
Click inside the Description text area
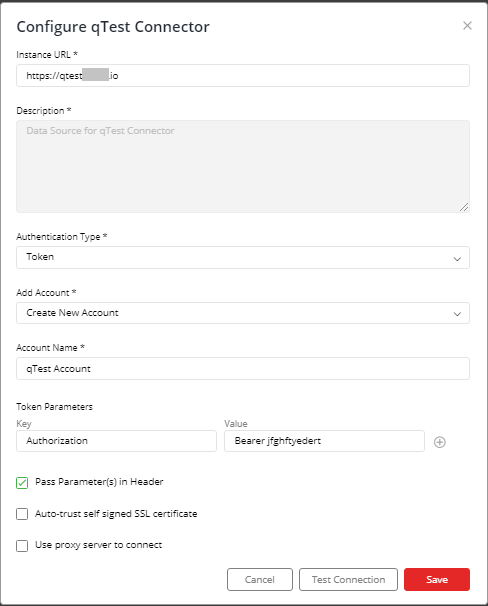pyautogui.click(x=243, y=167)
